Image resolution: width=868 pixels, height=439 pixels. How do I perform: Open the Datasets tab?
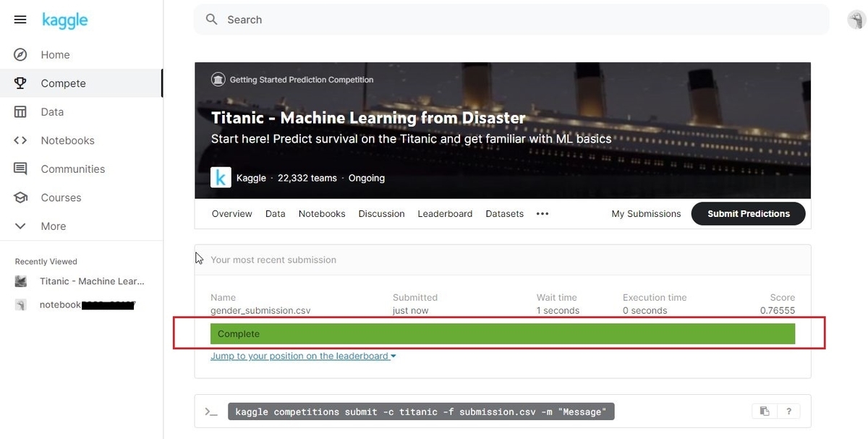[504, 214]
